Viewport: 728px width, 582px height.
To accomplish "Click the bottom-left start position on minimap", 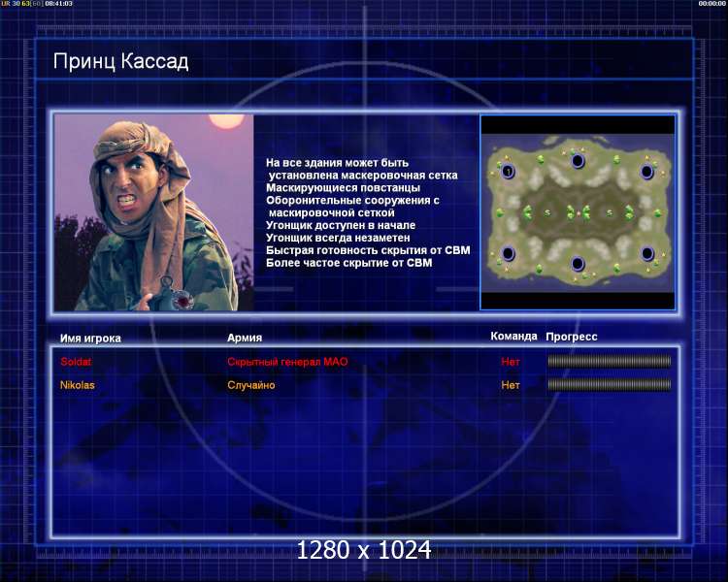I will (508, 253).
